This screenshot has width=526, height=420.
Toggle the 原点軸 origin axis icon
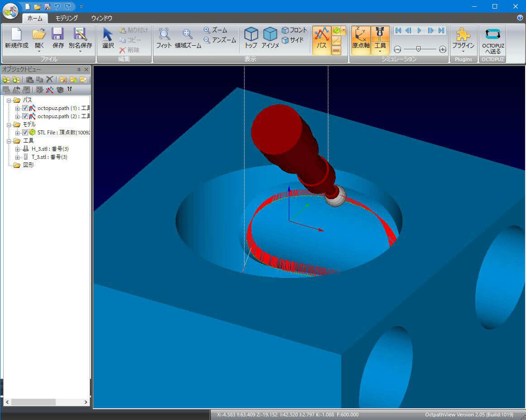click(x=361, y=34)
